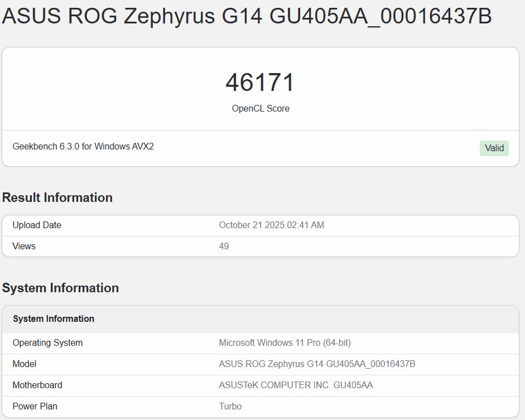Click the large System Information section heading
The width and height of the screenshot is (525, 420).
(60, 288)
